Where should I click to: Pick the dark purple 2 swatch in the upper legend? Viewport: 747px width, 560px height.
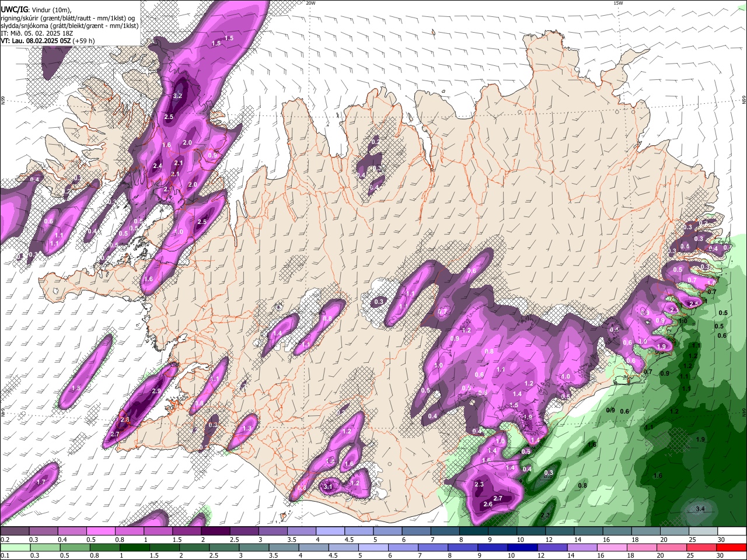pyautogui.click(x=215, y=531)
